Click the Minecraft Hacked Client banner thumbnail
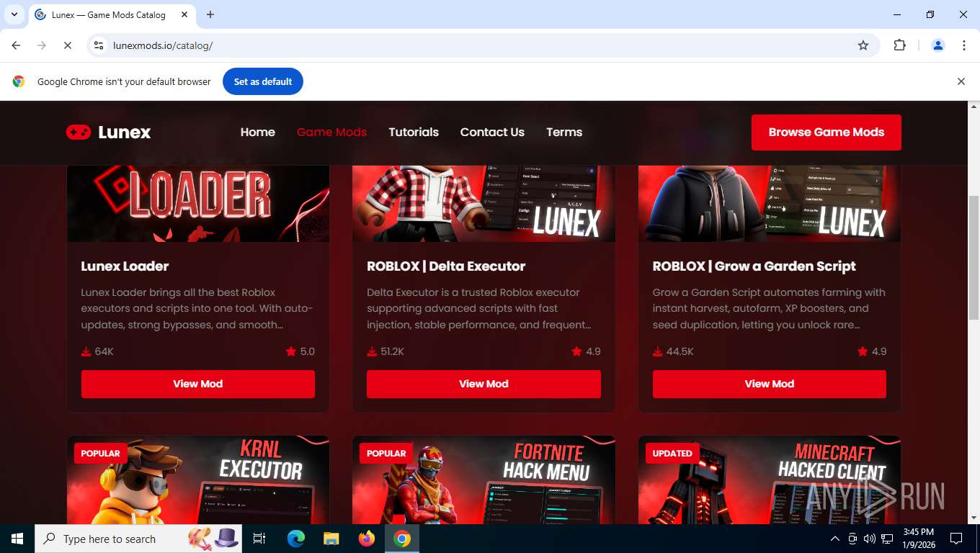 click(x=770, y=480)
